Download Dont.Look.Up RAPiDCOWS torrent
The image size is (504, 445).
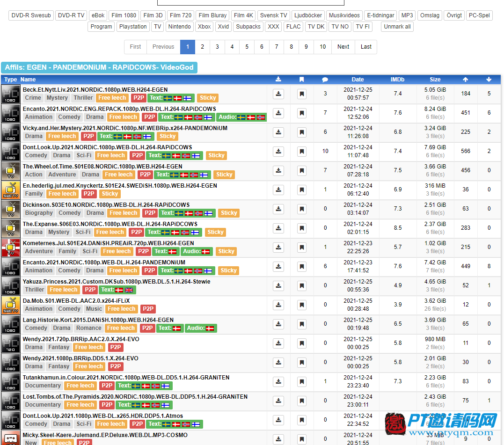coord(278,151)
